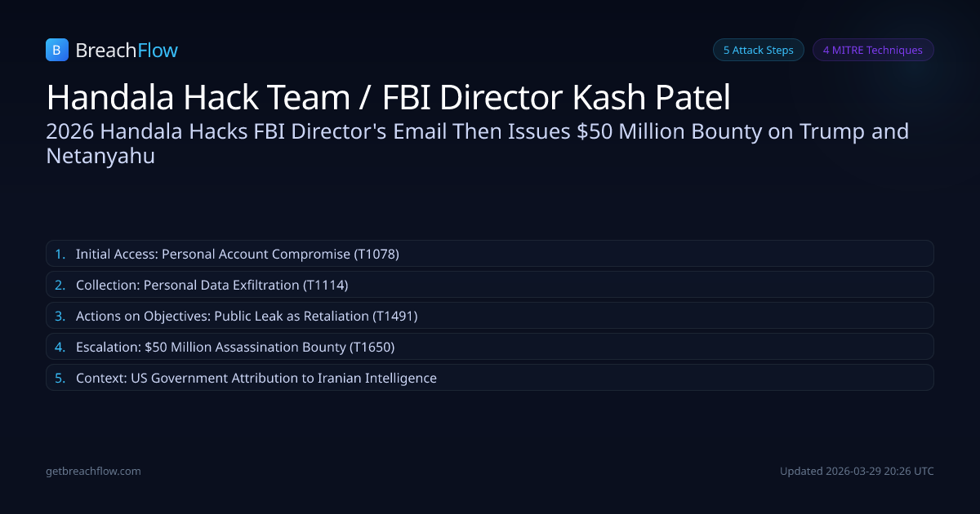Open the $50 Million Assassination Bounty step

(489, 347)
